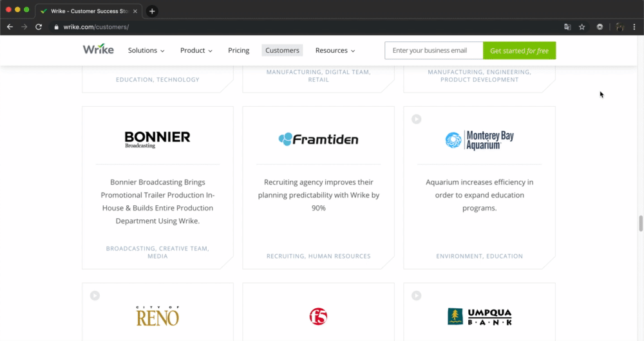Go back to the previous page
644x341 pixels.
pos(10,27)
